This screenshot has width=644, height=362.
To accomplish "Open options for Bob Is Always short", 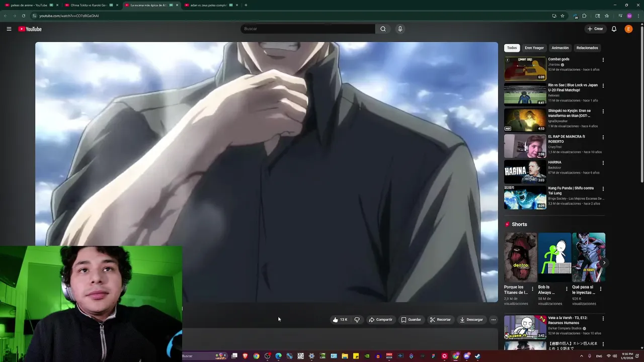I will coord(567,289).
